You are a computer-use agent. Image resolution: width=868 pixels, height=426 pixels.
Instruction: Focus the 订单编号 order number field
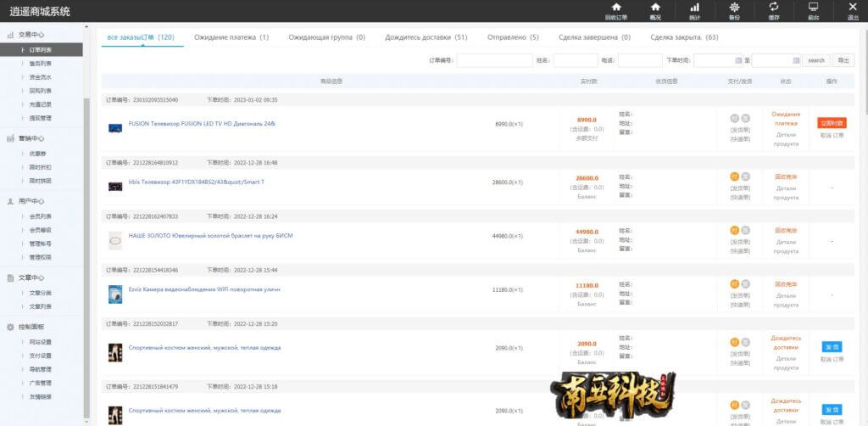click(494, 60)
